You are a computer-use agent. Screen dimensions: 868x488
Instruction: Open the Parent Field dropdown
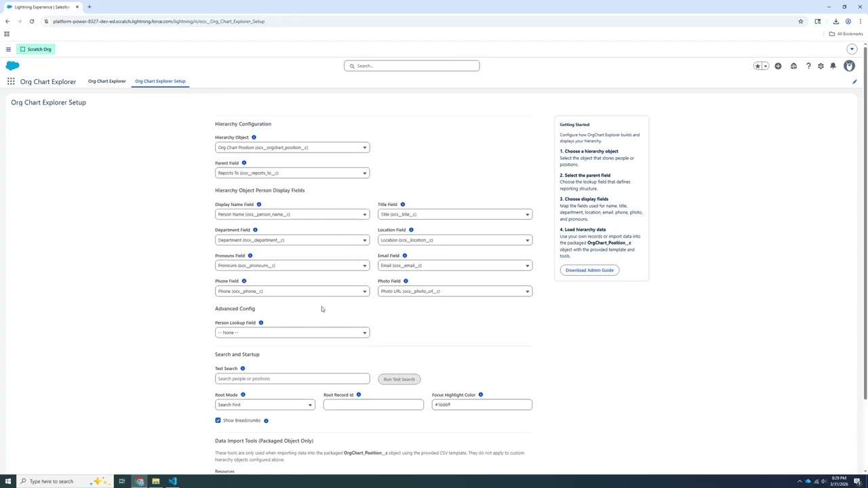point(292,173)
